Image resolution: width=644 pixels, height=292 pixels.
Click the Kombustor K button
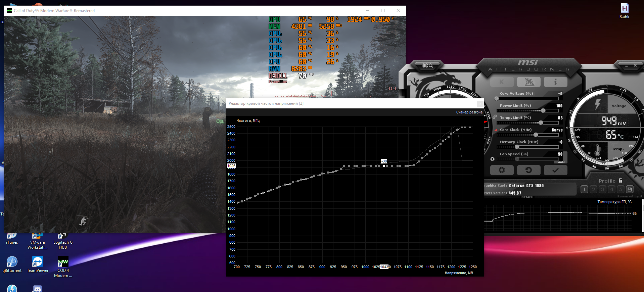(x=502, y=82)
